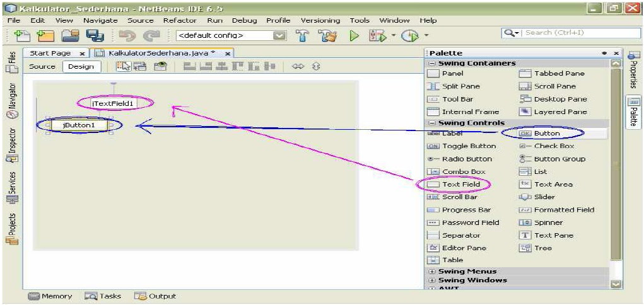This screenshot has height=305, width=644.
Task: Open the Debug button dropdown arrow
Action: [392, 35]
